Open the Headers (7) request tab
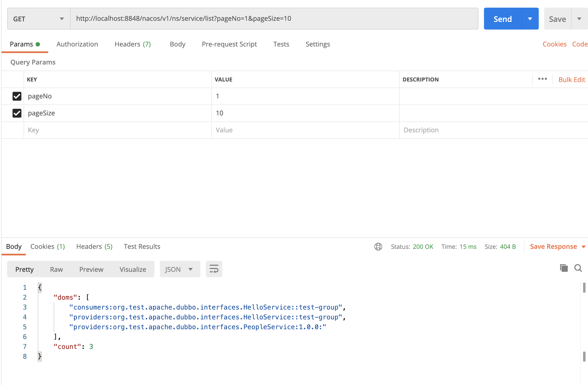588x385 pixels. pyautogui.click(x=132, y=44)
